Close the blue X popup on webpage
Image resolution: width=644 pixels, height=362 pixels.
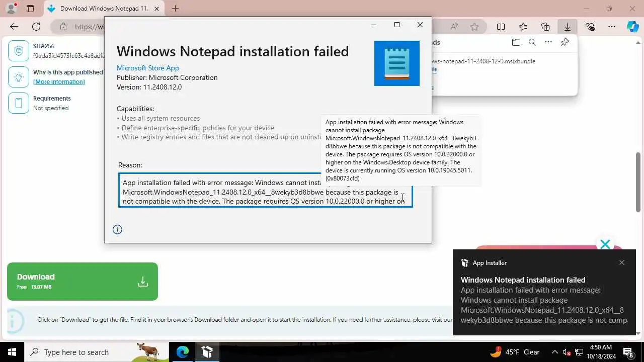click(x=605, y=244)
